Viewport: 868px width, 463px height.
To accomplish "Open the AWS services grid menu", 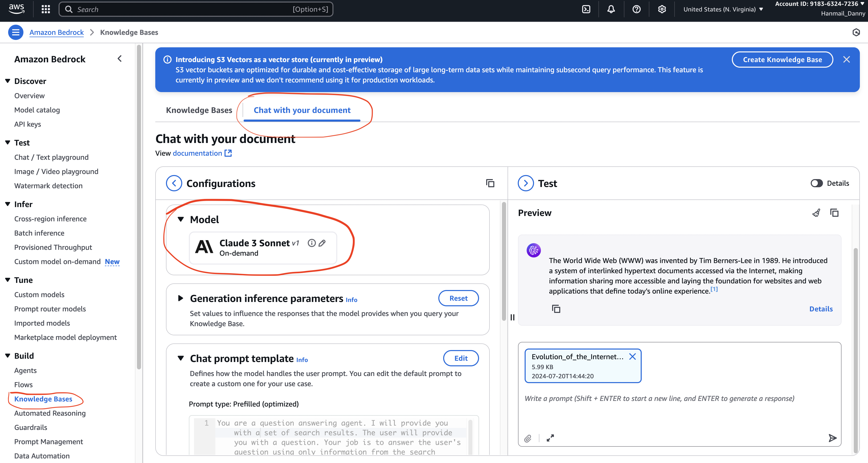I will pyautogui.click(x=46, y=9).
